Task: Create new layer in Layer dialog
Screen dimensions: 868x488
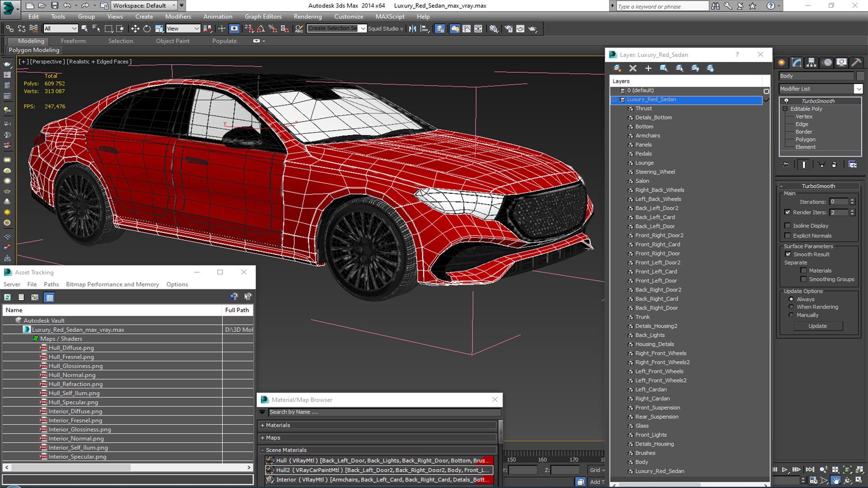Action: click(617, 68)
